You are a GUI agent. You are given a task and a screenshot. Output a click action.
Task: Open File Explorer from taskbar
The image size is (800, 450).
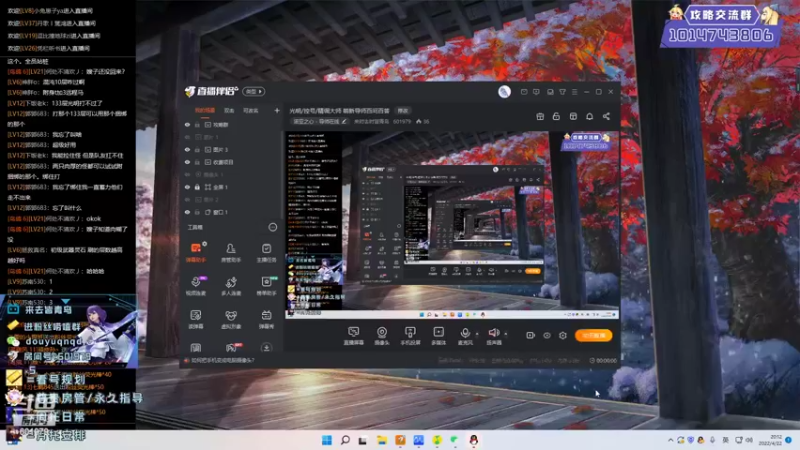(x=382, y=440)
